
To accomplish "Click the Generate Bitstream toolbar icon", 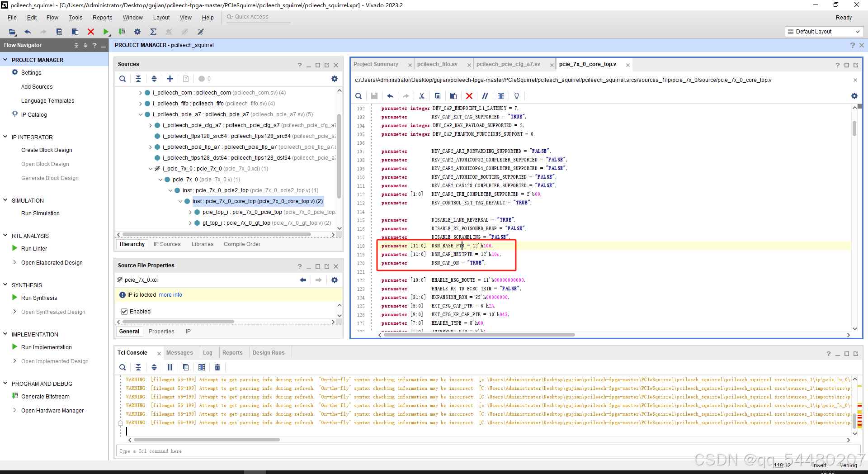I will 122,32.
